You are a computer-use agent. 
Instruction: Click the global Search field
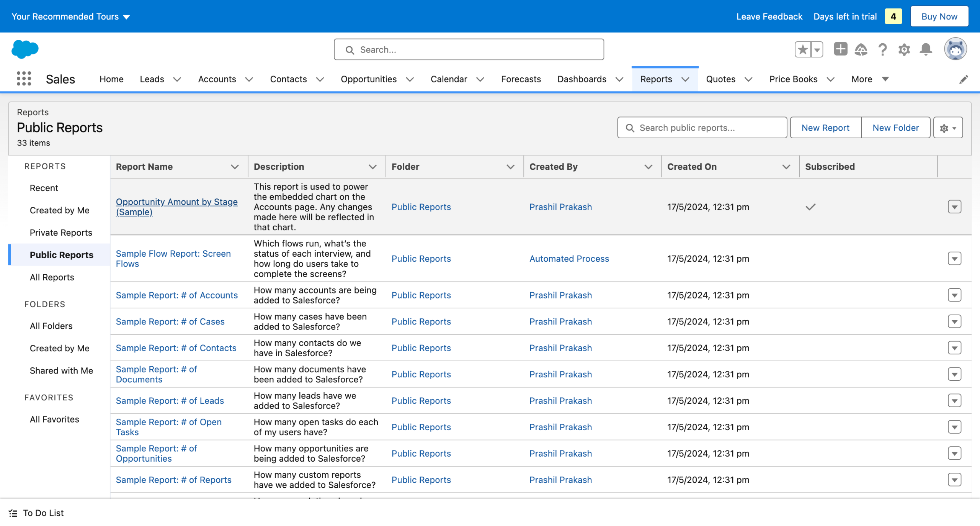(x=469, y=49)
